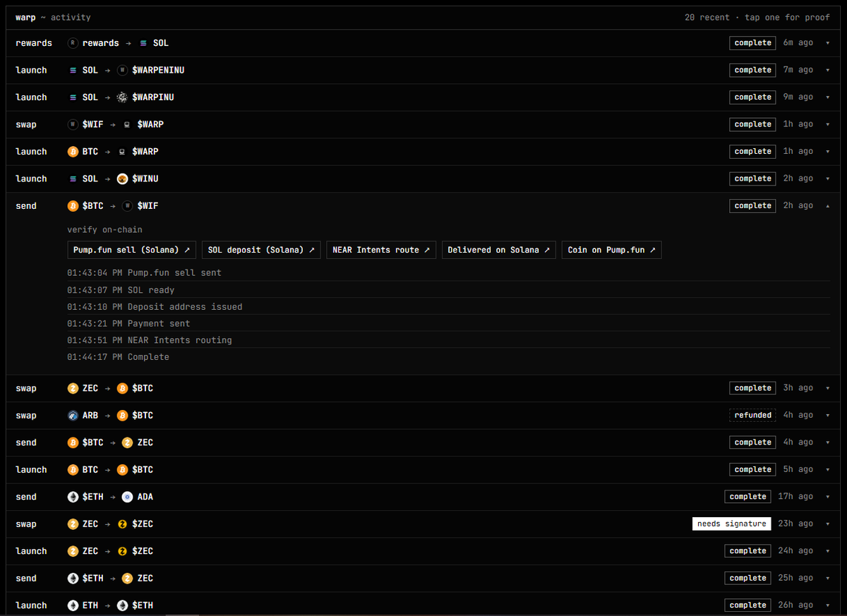Click the $ZEC icon in the needs-signature swap row
847x616 pixels.
[122, 524]
